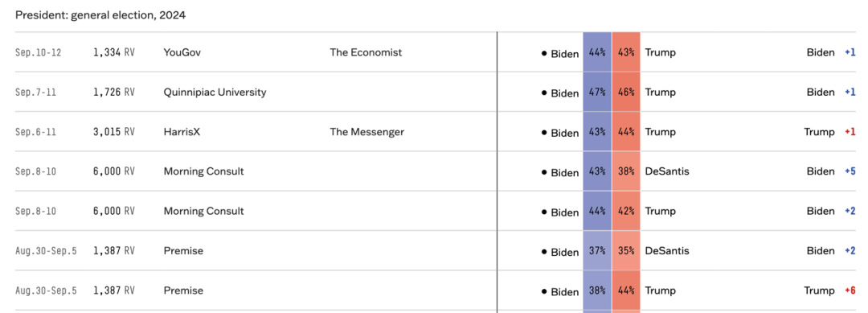Screen dimensions: 868x313
Task: Open the HarrisX pollster link
Action: tap(183, 132)
